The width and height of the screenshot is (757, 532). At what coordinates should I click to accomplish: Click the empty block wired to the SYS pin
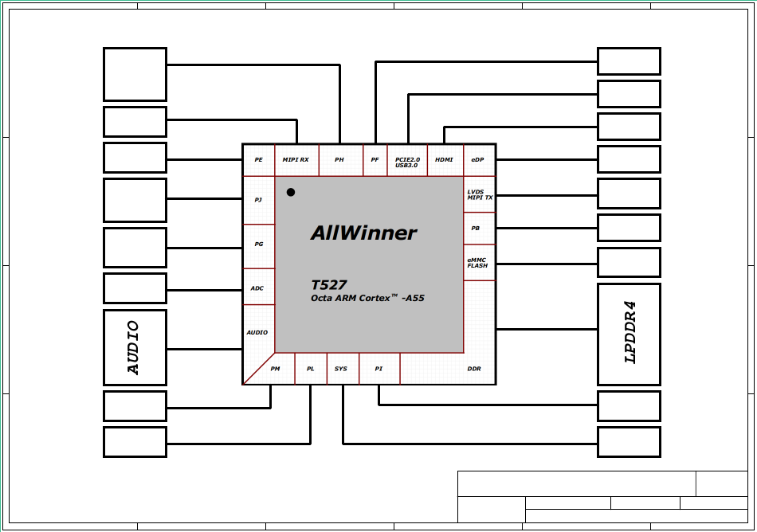[629, 442]
